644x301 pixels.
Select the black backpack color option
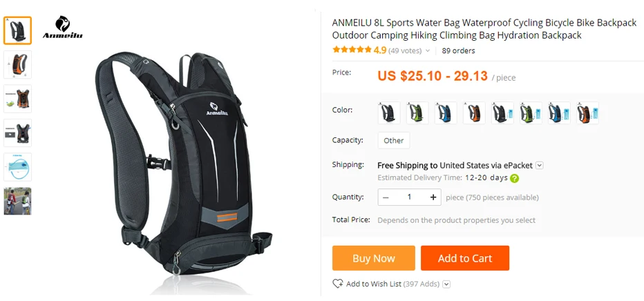(389, 113)
